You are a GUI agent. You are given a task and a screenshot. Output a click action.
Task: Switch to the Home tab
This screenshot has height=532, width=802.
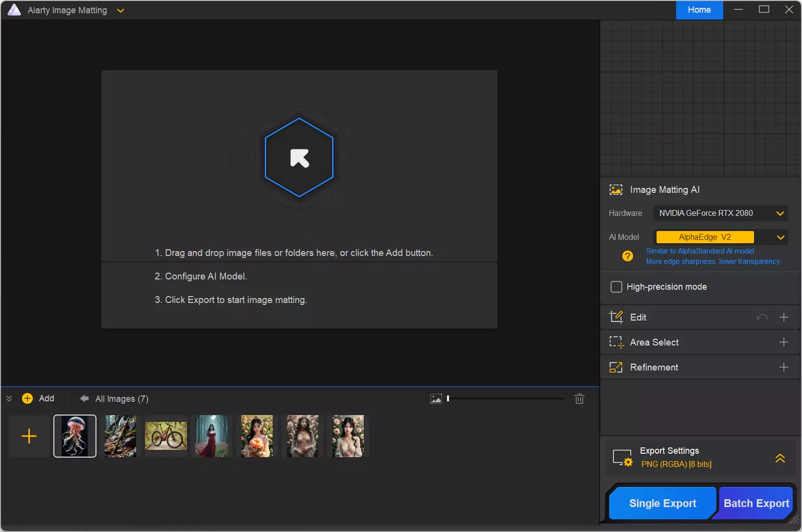[699, 10]
